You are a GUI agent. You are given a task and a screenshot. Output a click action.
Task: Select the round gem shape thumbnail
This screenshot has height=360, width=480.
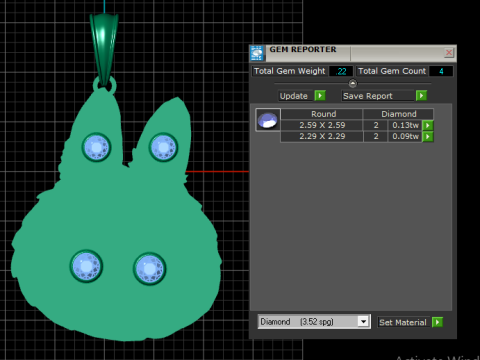pos(268,120)
